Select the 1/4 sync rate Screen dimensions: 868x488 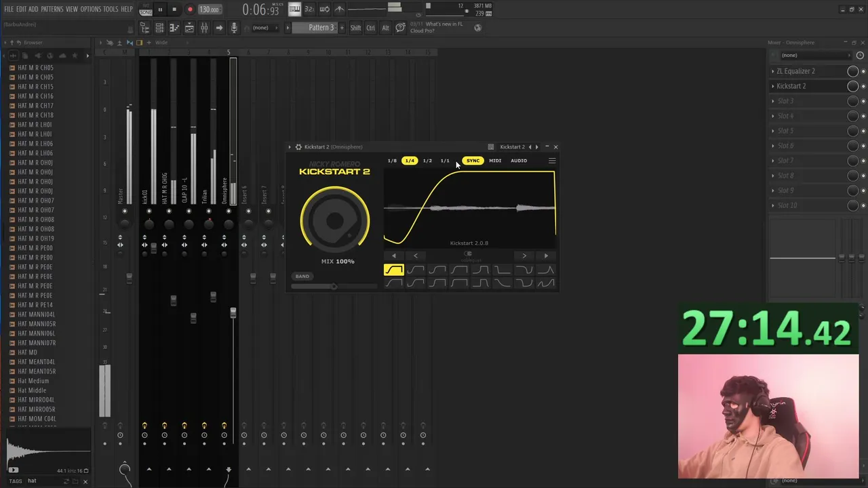(x=410, y=161)
